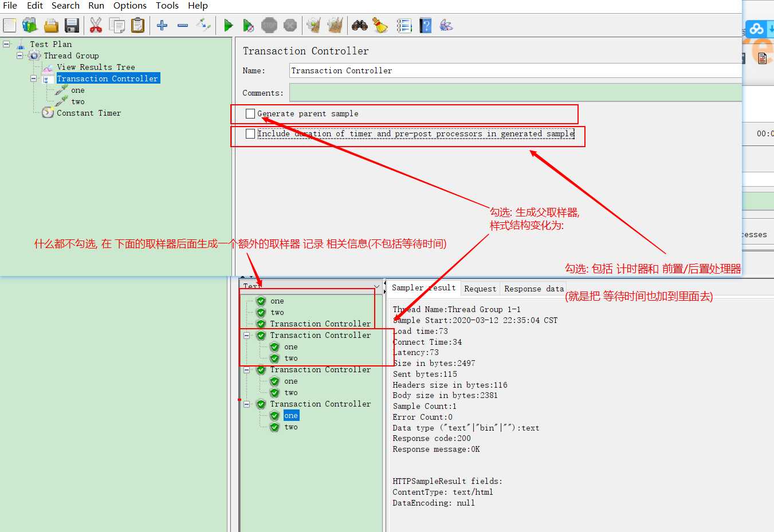This screenshot has height=532, width=774.
Task: Collapse the Thread Group tree node
Action: (x=20, y=55)
